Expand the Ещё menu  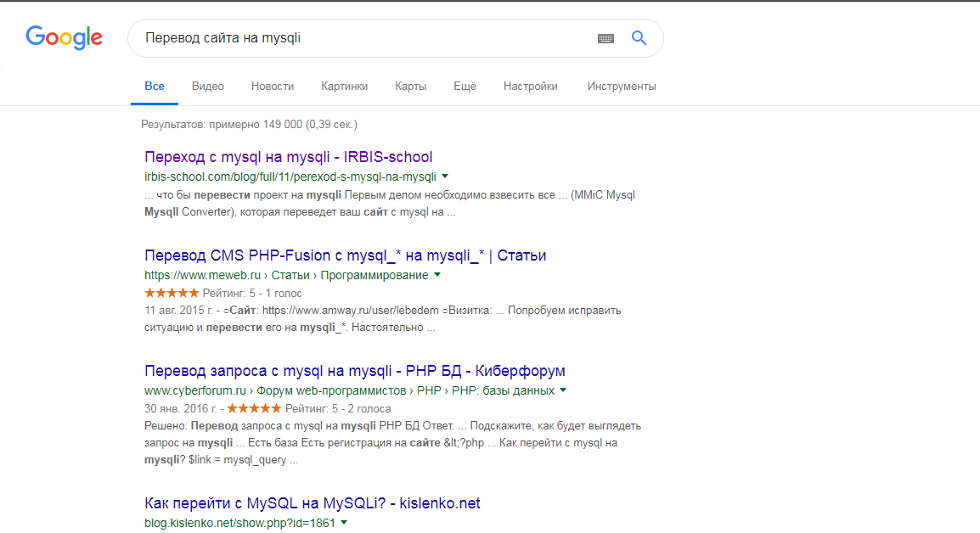click(x=465, y=87)
